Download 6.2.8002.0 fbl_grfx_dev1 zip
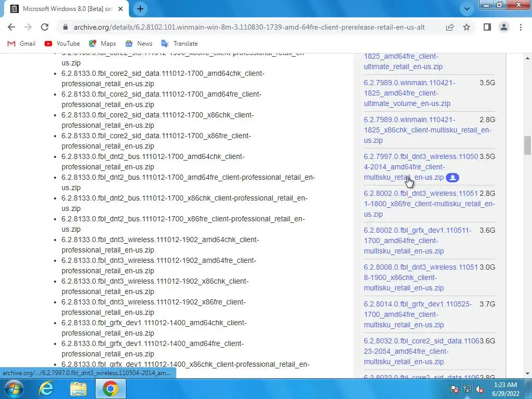The width and height of the screenshot is (532, 399). [418, 241]
